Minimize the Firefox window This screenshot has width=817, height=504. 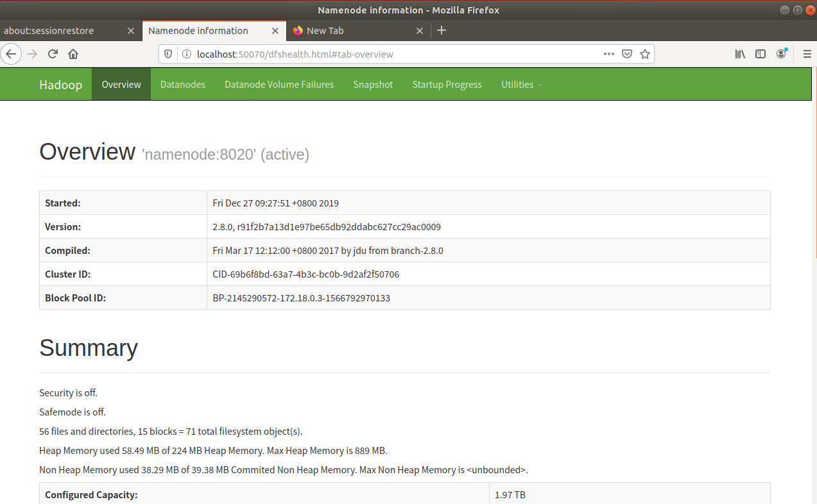(x=785, y=10)
